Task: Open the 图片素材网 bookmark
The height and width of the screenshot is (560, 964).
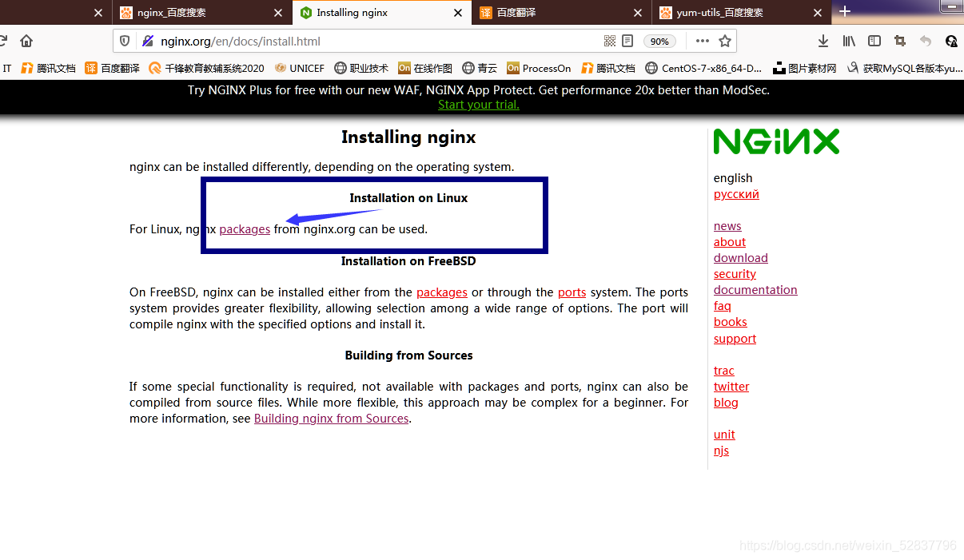Action: [805, 69]
